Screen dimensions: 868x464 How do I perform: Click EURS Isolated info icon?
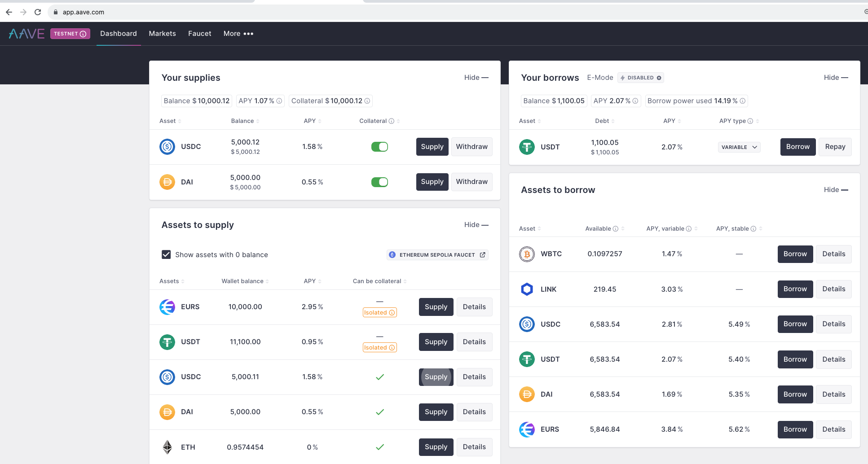click(392, 313)
